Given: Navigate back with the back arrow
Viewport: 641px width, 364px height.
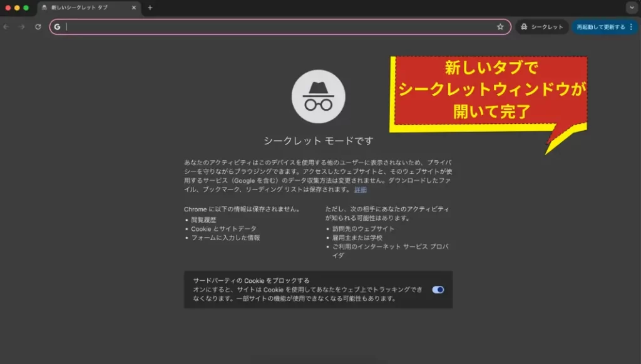Looking at the screenshot, I should point(6,27).
